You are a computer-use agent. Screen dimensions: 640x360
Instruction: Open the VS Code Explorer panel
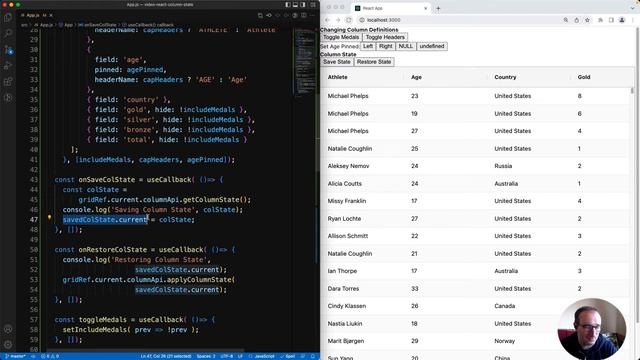click(x=8, y=17)
